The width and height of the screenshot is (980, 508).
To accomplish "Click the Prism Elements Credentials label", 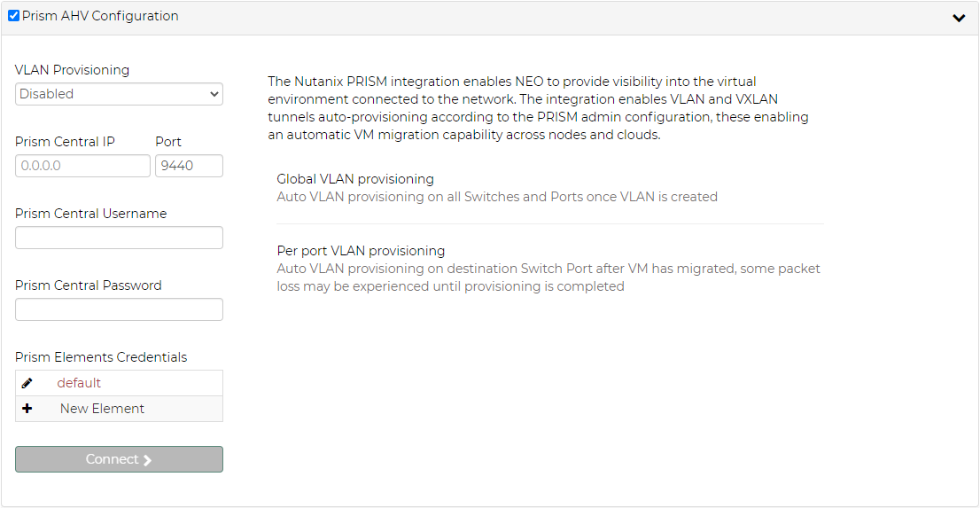I will click(x=101, y=357).
